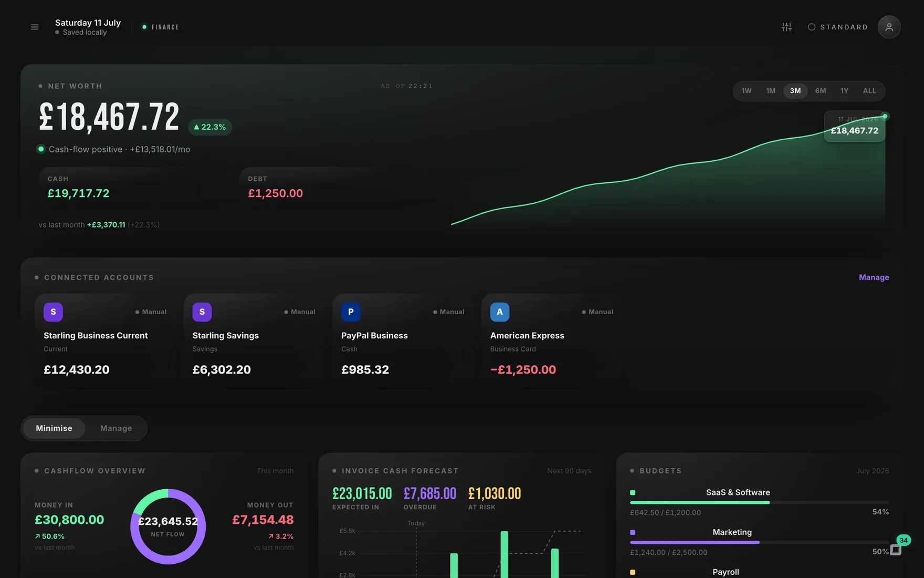924x578 pixels.
Task: Open the hamburger menu
Action: pos(35,27)
